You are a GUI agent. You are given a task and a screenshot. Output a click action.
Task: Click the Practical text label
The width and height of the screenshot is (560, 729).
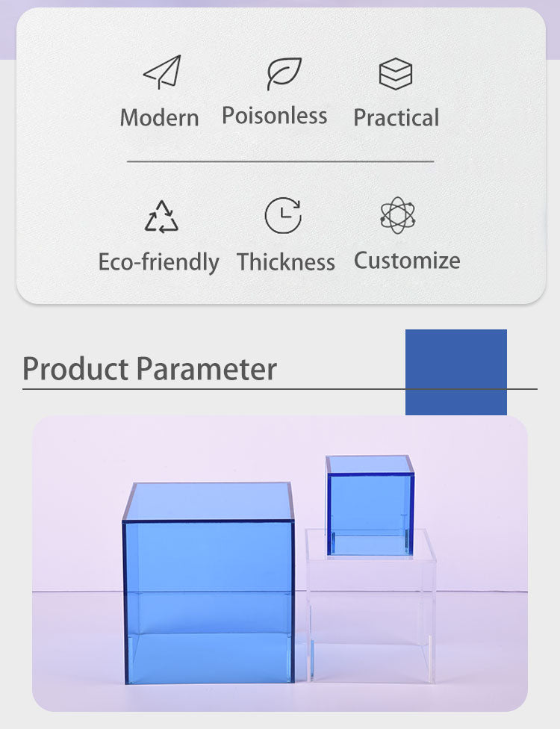(x=396, y=117)
